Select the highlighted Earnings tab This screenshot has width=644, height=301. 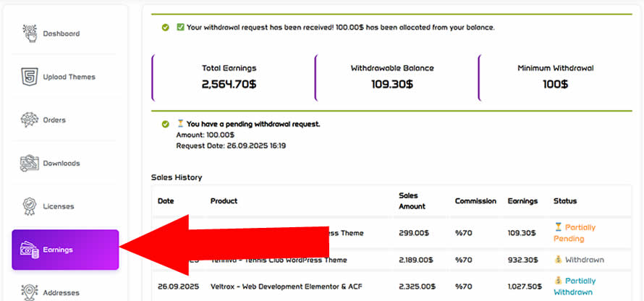65,250
